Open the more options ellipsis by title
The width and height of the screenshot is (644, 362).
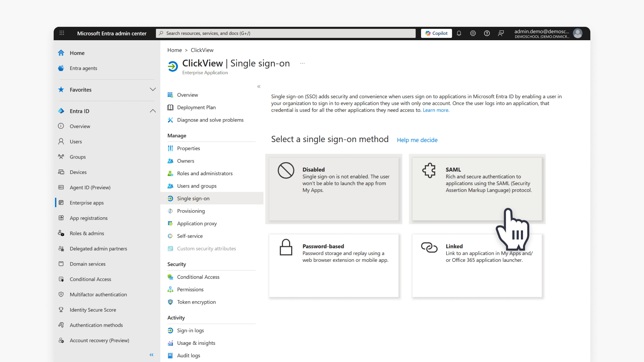click(x=302, y=63)
